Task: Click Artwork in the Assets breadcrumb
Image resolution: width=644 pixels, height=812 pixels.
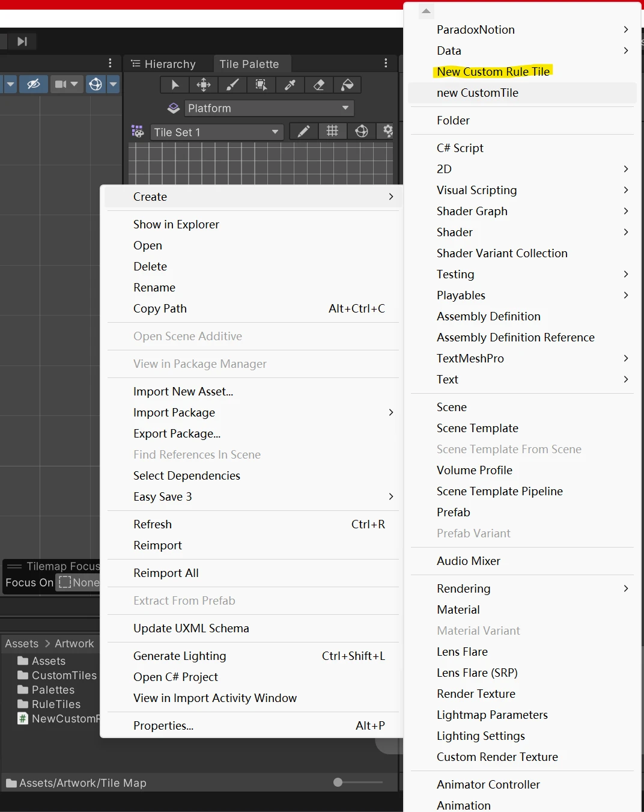Action: pyautogui.click(x=74, y=644)
